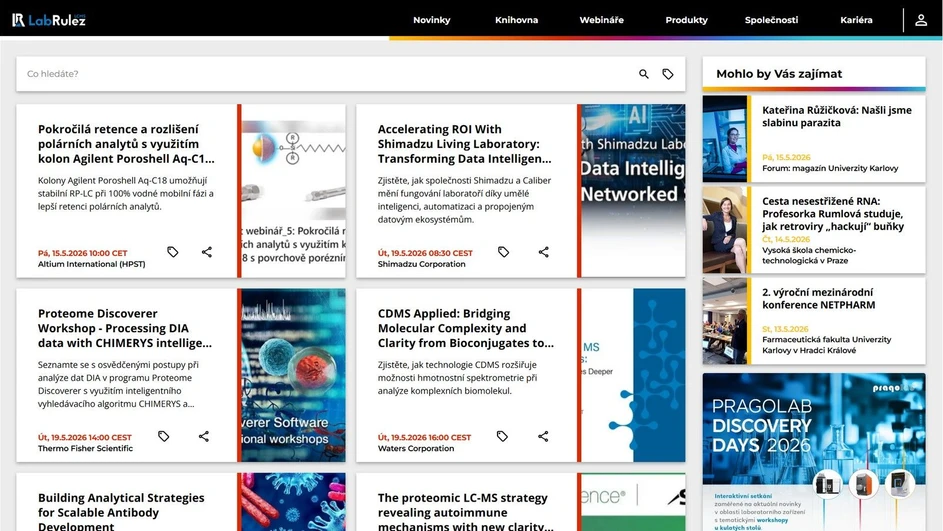Click the date 'Út, 19.5.2026 16:00 CEST'

[x=425, y=437]
